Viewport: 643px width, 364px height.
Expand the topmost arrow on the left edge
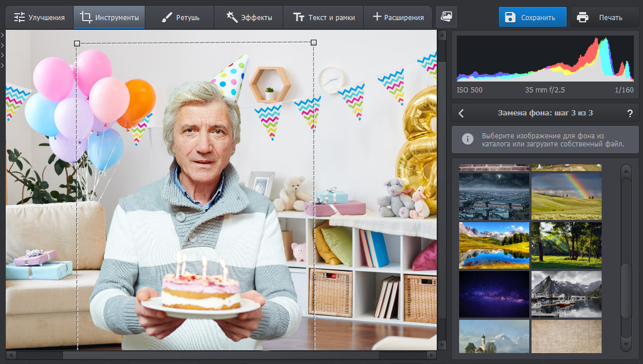click(2, 36)
